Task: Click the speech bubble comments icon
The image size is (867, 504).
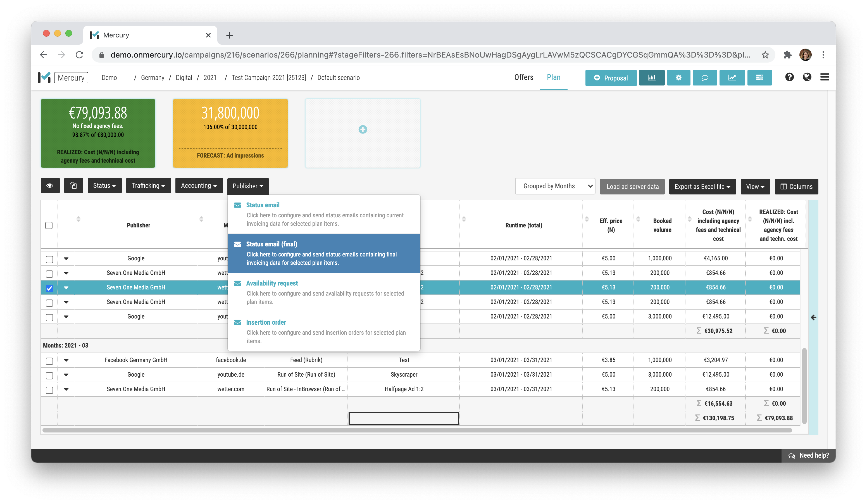Action: click(x=705, y=78)
